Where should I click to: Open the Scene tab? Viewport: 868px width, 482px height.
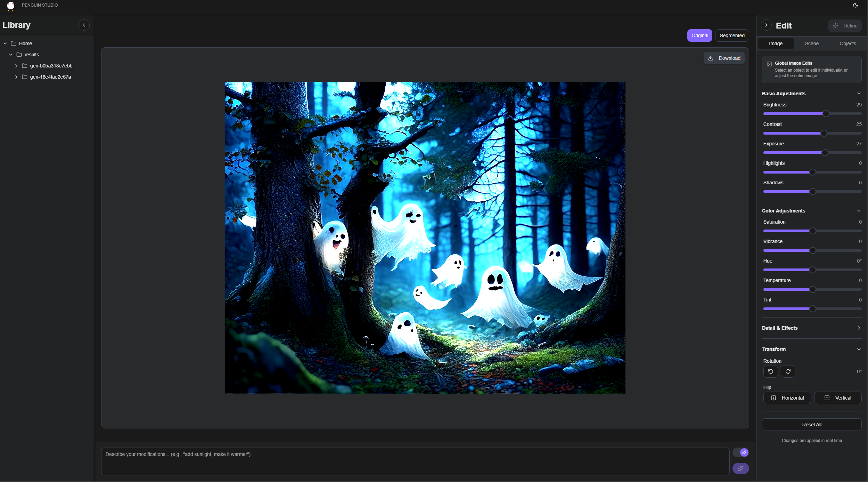(x=811, y=43)
